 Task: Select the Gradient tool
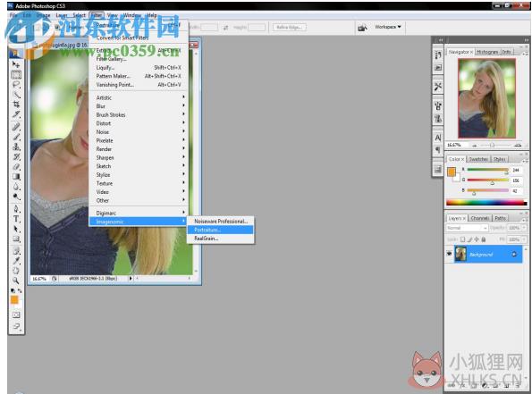(16, 176)
